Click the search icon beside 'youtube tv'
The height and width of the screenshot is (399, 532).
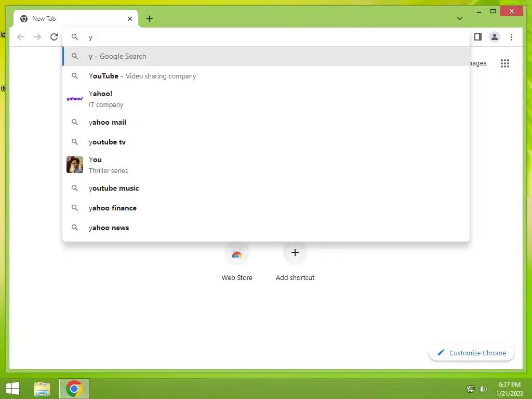point(75,142)
